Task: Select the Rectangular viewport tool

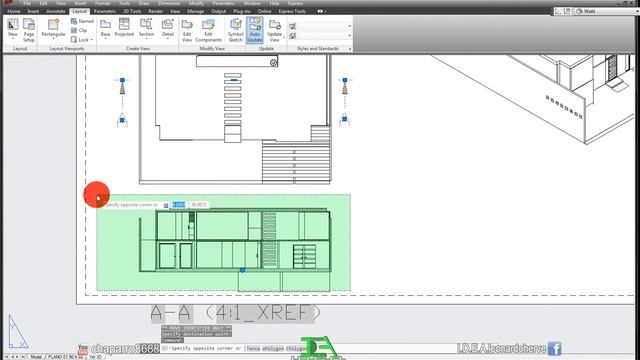Action: point(53,27)
